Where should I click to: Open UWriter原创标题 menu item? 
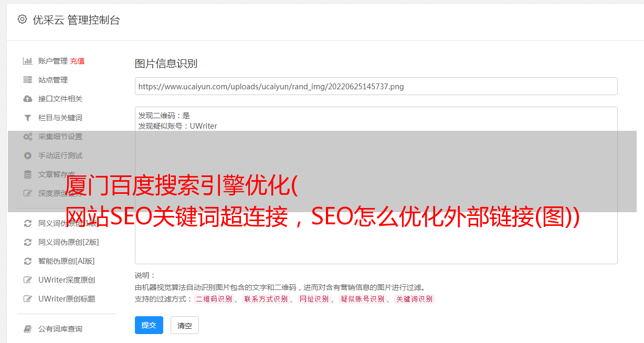(67, 299)
